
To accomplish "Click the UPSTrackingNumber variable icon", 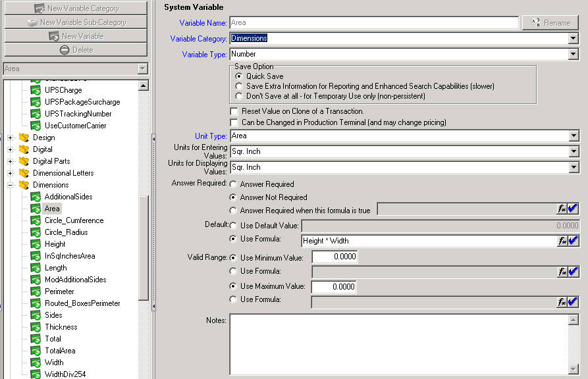I will tap(36, 114).
